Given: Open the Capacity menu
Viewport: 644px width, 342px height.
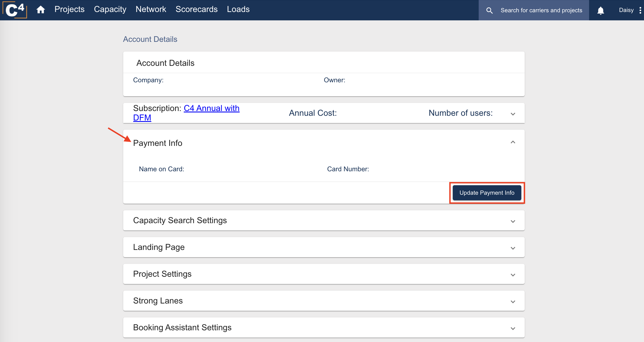Looking at the screenshot, I should [x=110, y=9].
